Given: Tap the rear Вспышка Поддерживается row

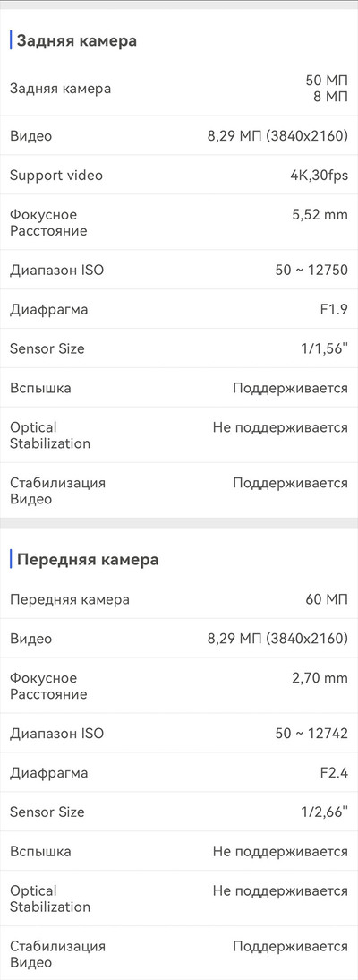Looking at the screenshot, I should click(179, 388).
